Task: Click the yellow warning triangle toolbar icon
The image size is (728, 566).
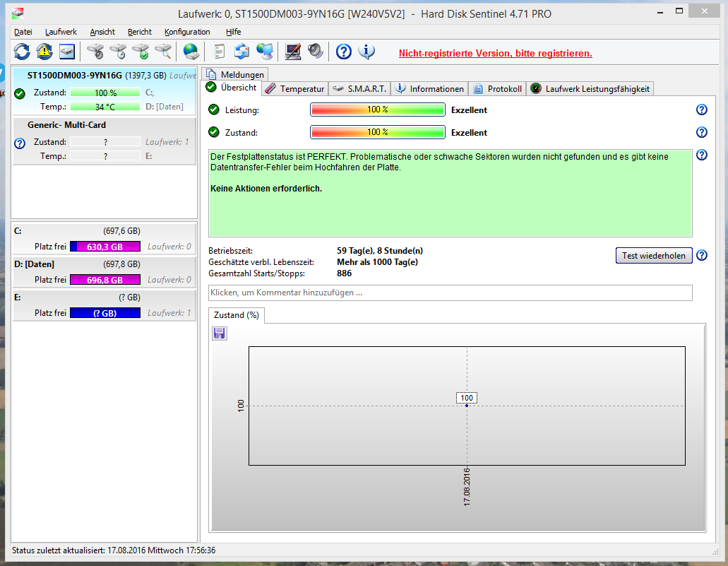Action: pyautogui.click(x=44, y=51)
